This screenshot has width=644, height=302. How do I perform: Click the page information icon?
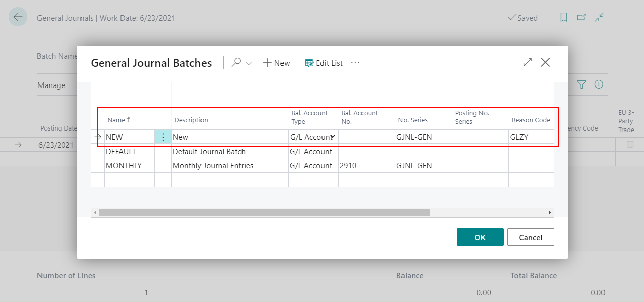(x=598, y=85)
